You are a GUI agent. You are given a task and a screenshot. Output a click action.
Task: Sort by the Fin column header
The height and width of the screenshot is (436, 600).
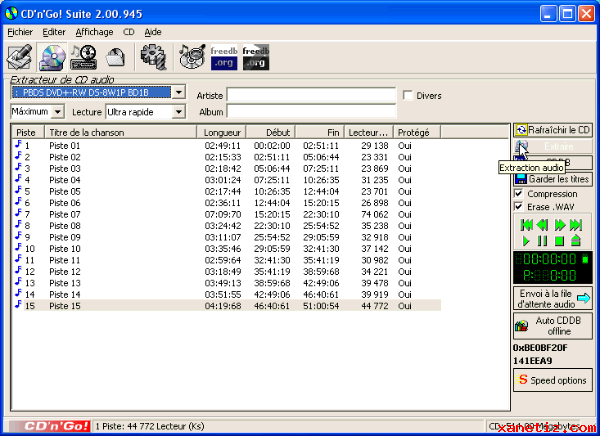pyautogui.click(x=320, y=132)
